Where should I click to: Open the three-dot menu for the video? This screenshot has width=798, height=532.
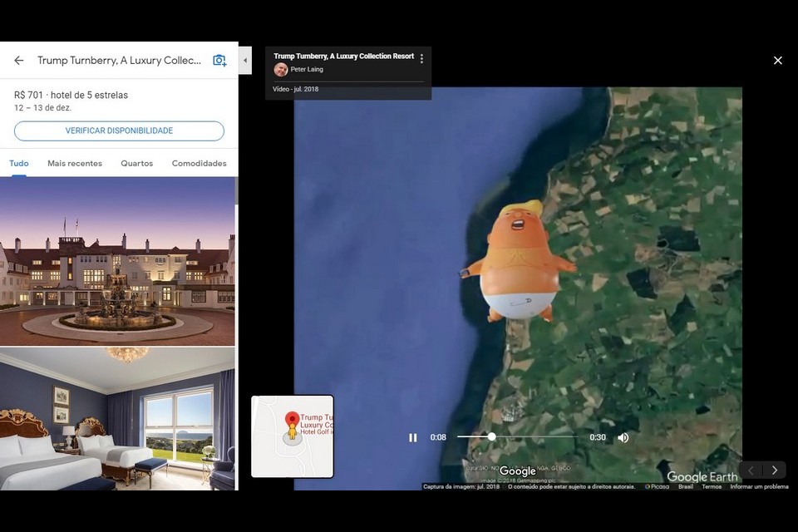click(x=421, y=58)
